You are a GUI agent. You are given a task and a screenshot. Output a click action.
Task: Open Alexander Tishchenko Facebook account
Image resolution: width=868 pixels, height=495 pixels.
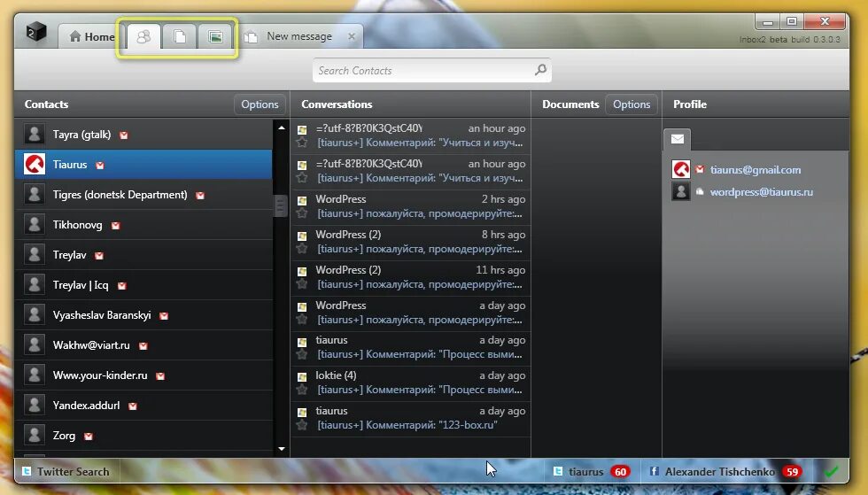pos(719,472)
